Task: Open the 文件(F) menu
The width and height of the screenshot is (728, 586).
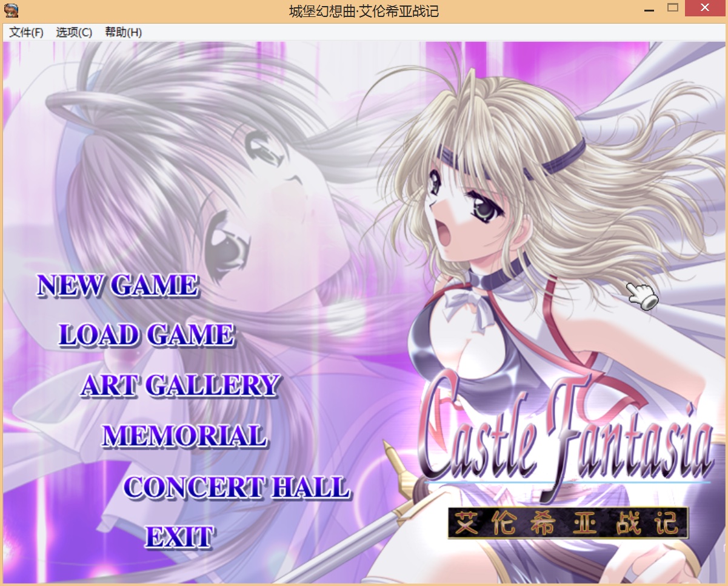Action: (x=26, y=32)
